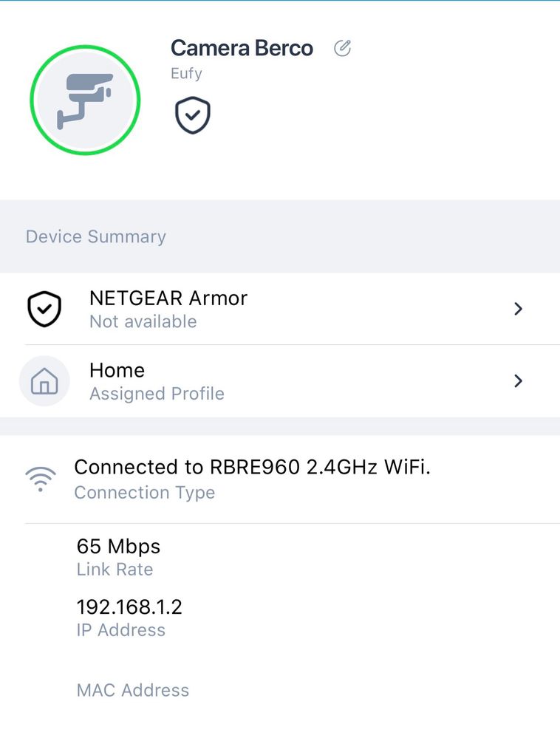This screenshot has height=738, width=560.
Task: Select the 192.168.1.2 IP address value
Action: pyautogui.click(x=129, y=607)
